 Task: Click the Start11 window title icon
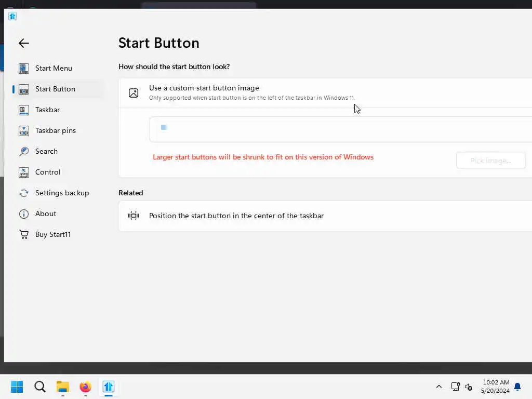(x=12, y=16)
